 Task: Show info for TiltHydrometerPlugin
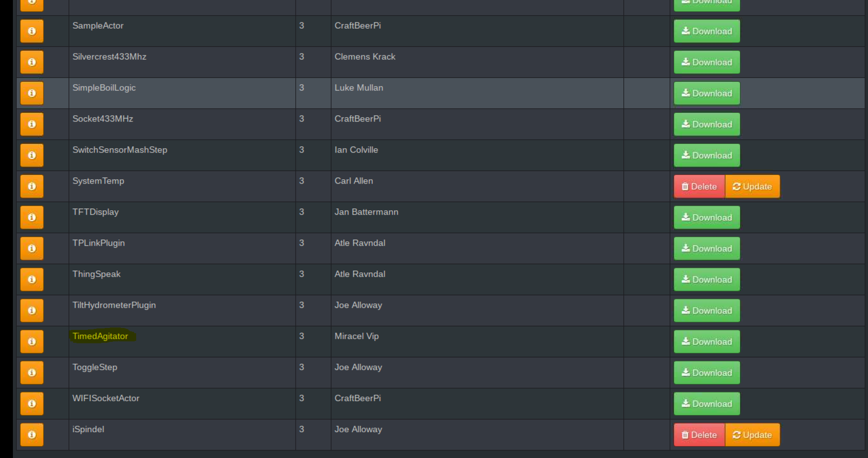click(x=32, y=311)
